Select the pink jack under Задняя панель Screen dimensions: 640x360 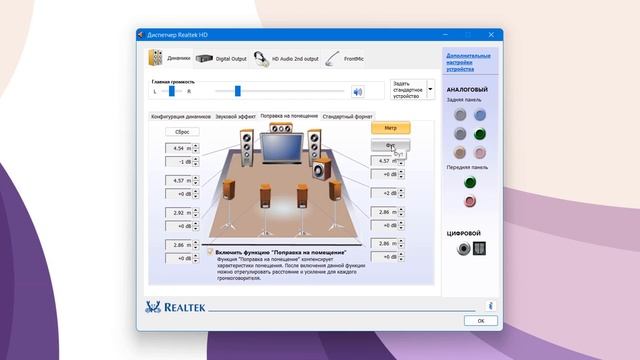point(480,153)
